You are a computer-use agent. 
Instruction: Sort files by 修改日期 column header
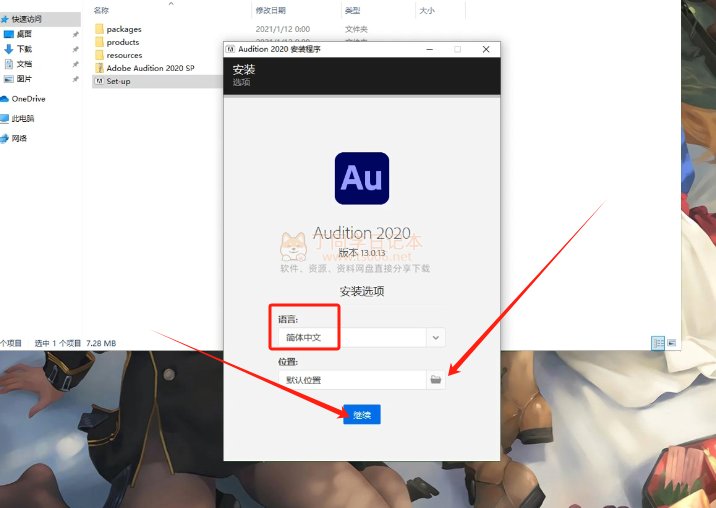(271, 10)
